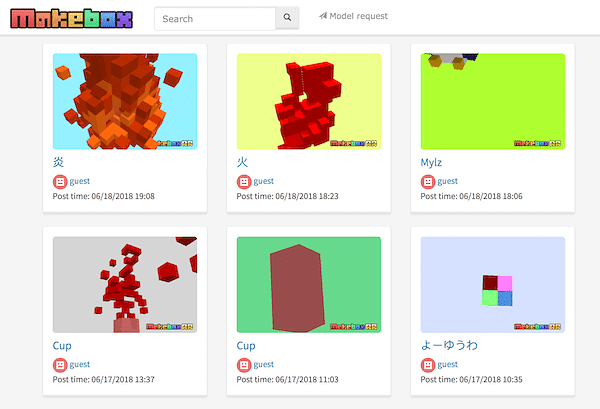Open the 火 model thumbnail

308,101
